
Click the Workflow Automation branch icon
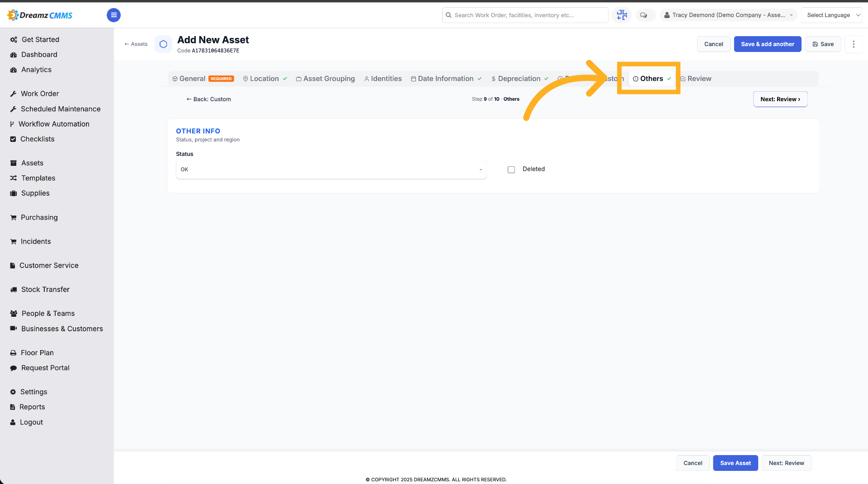pos(12,124)
